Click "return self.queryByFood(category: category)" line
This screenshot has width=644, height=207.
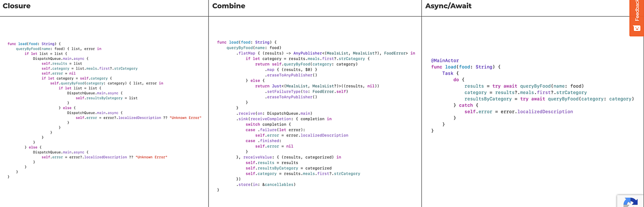pos(306,64)
